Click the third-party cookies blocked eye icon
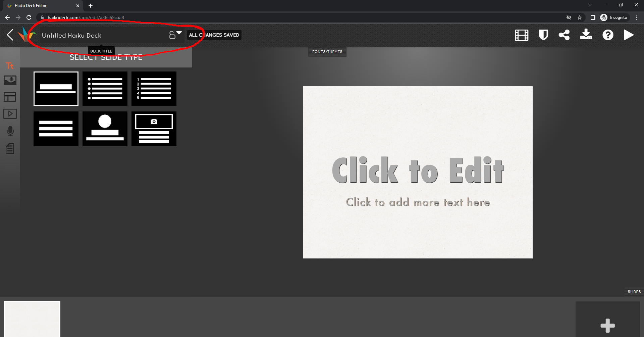 (x=569, y=17)
